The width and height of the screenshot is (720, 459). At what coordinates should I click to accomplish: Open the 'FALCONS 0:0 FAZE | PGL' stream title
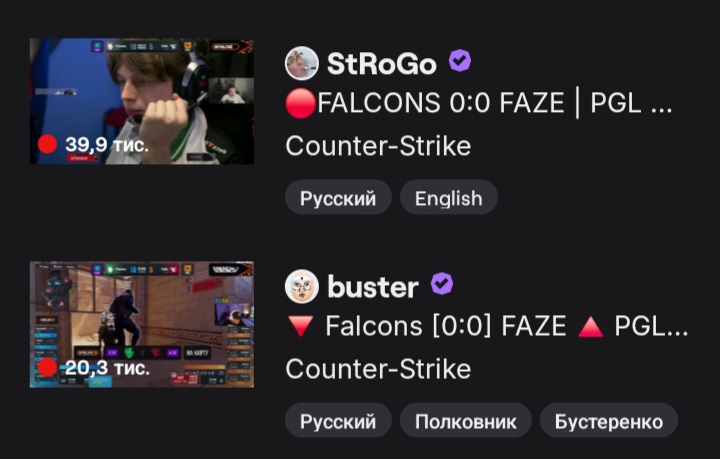(x=478, y=103)
